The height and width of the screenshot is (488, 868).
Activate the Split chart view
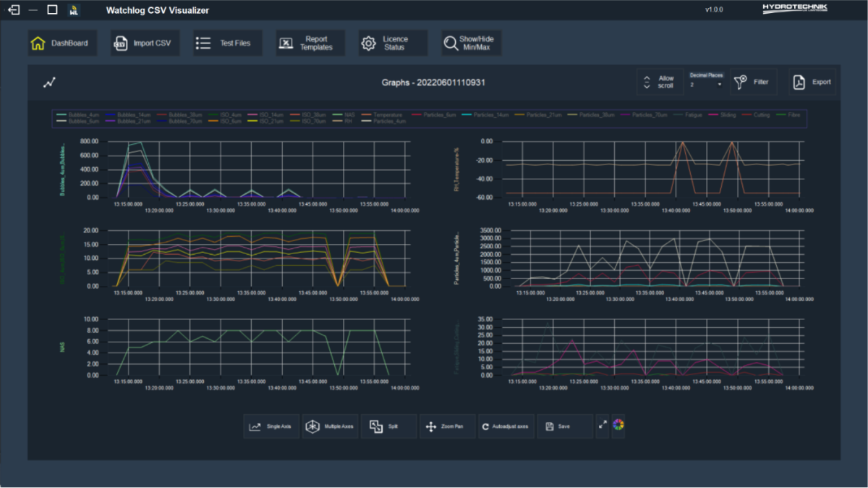(x=388, y=426)
